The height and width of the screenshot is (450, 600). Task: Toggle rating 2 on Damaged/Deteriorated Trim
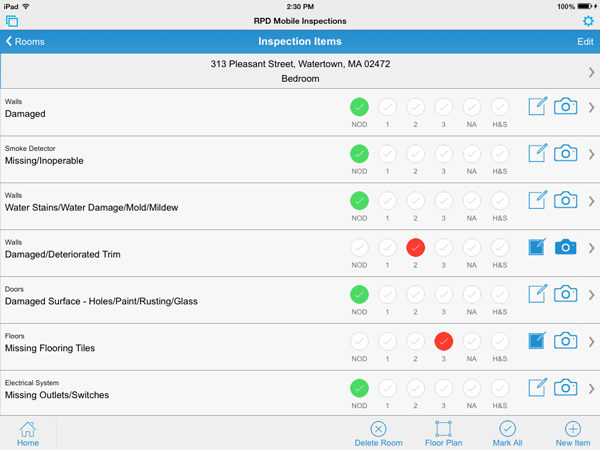click(416, 248)
